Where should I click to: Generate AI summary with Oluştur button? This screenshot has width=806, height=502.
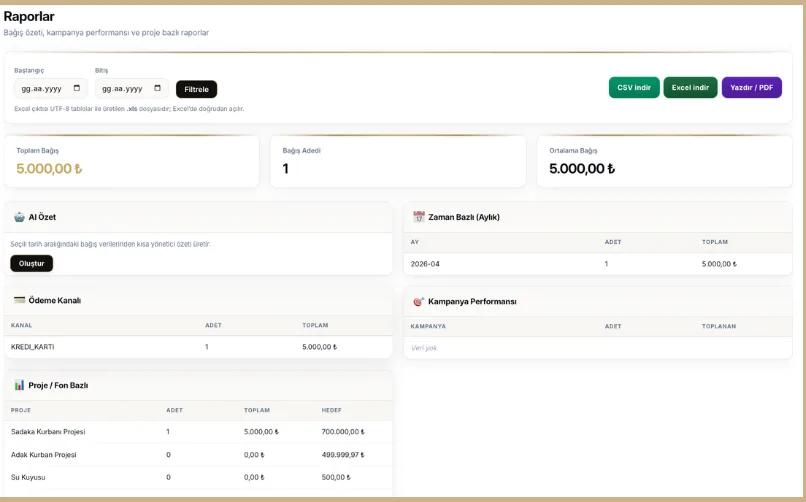pos(31,263)
